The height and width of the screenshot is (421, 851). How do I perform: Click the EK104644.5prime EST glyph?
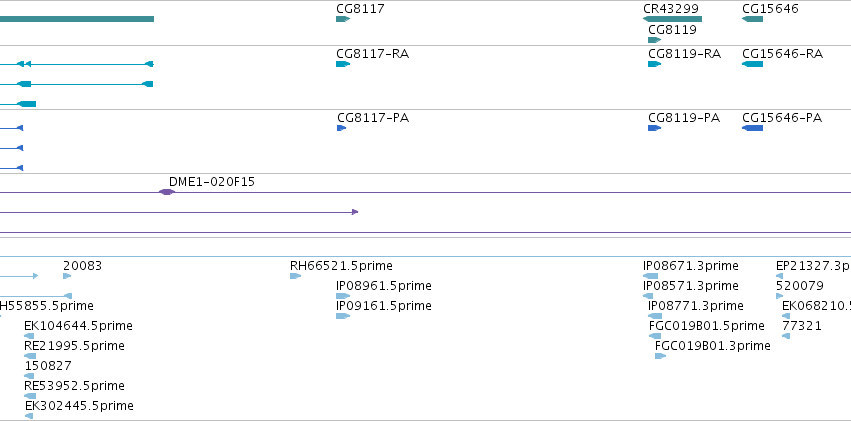pos(29,336)
